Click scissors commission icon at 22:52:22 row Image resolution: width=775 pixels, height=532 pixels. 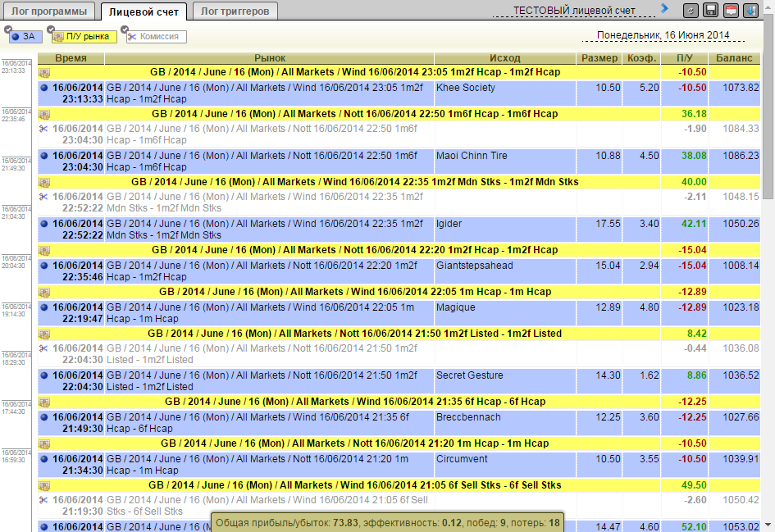click(x=43, y=197)
